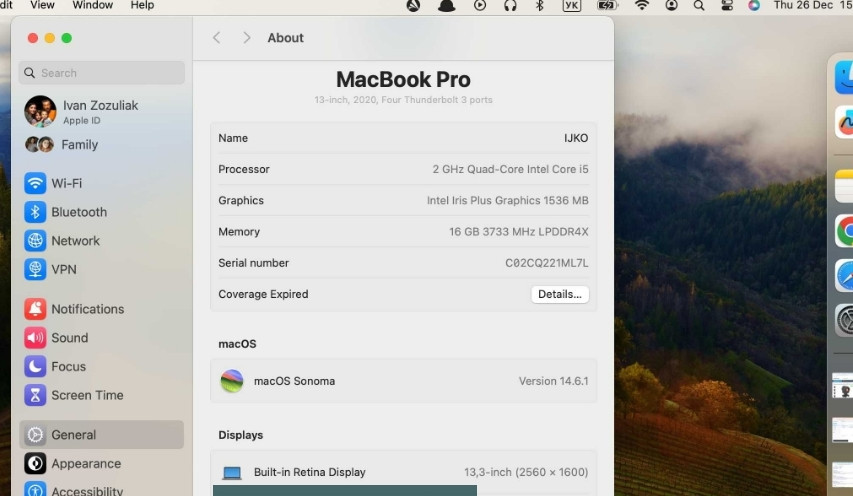This screenshot has height=496, width=853.
Task: Open Screen Time settings
Action: click(x=73, y=395)
